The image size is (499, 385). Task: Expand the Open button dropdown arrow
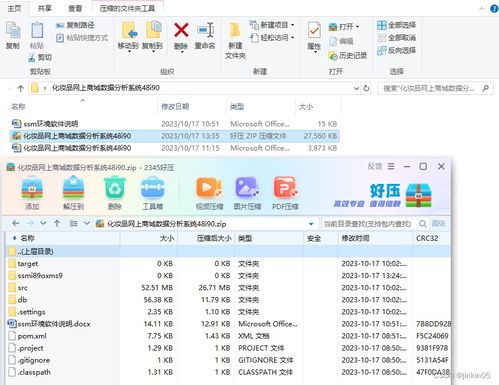(357, 26)
